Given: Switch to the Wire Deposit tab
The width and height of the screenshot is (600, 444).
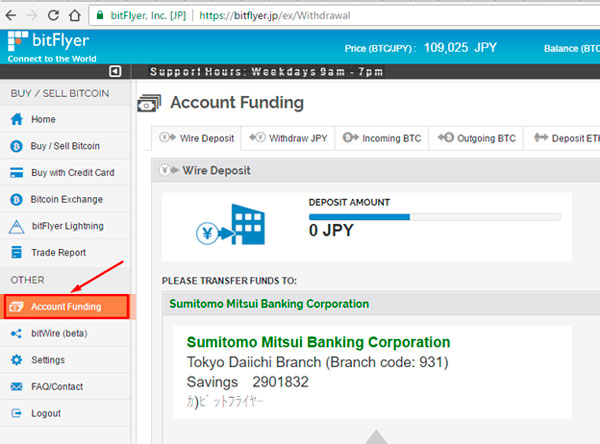Looking at the screenshot, I should coord(196,138).
